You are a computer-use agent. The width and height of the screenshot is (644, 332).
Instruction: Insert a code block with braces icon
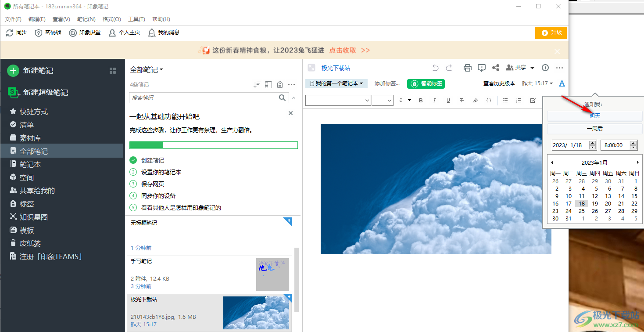pyautogui.click(x=489, y=101)
